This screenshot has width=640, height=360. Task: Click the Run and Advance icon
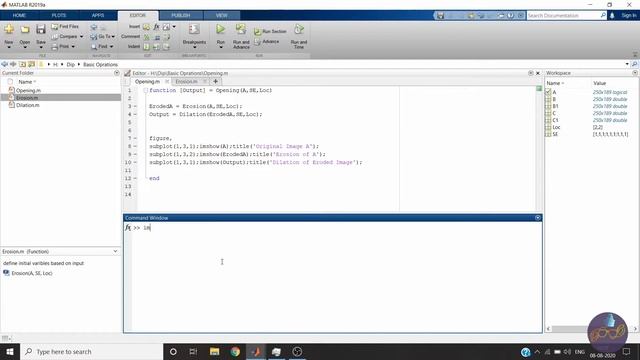(x=241, y=29)
